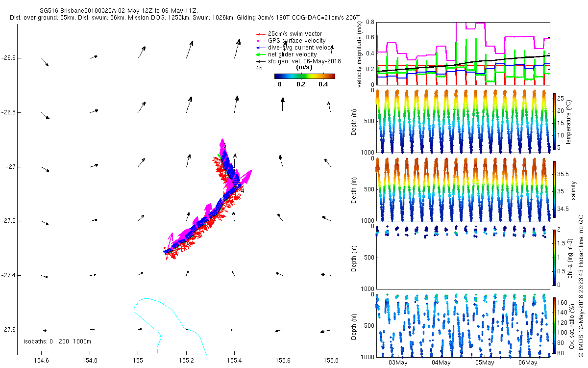
Task: Click the 'sfc geo. vel. 06-May-2018' legend label
Action: pyautogui.click(x=304, y=61)
